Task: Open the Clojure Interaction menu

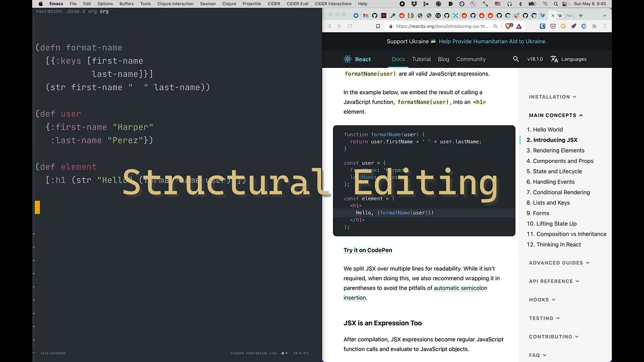Action: pos(175,4)
